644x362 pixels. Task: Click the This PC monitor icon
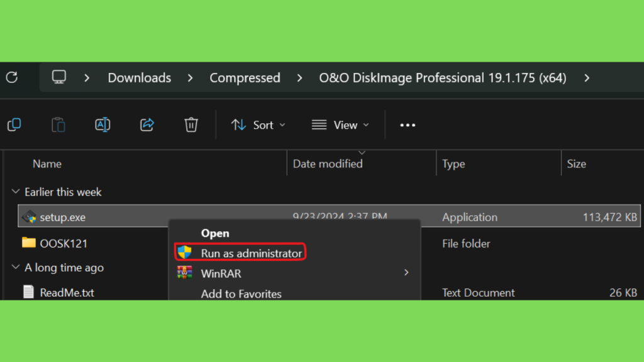pyautogui.click(x=58, y=77)
